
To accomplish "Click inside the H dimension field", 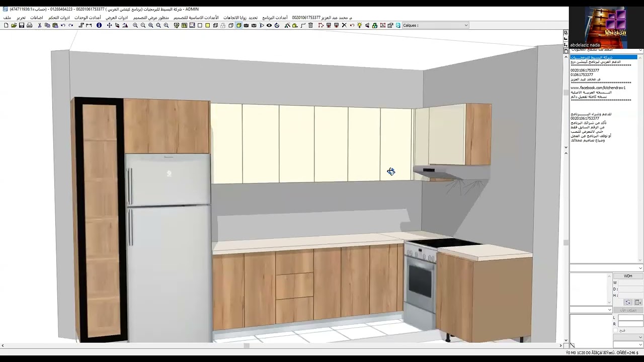I will pos(630,295).
